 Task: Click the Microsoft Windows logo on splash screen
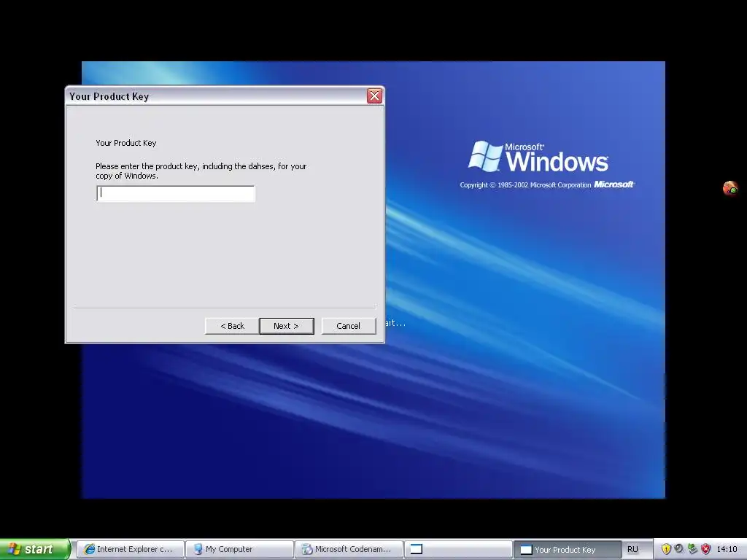point(538,156)
